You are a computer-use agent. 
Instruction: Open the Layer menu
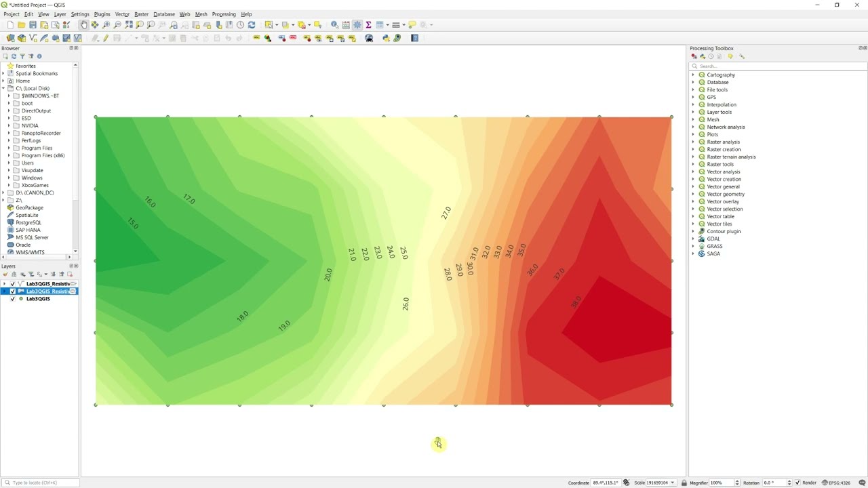tap(60, 14)
